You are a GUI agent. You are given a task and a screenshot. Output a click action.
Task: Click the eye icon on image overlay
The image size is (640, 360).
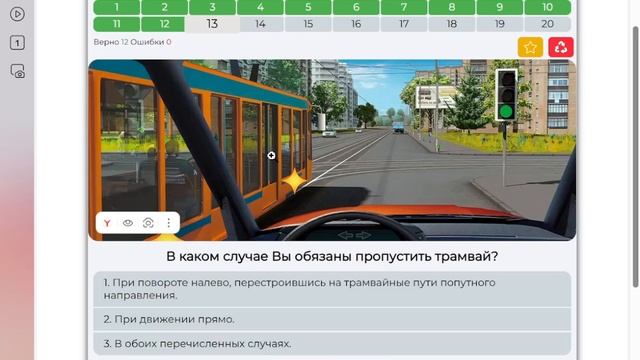[128, 223]
